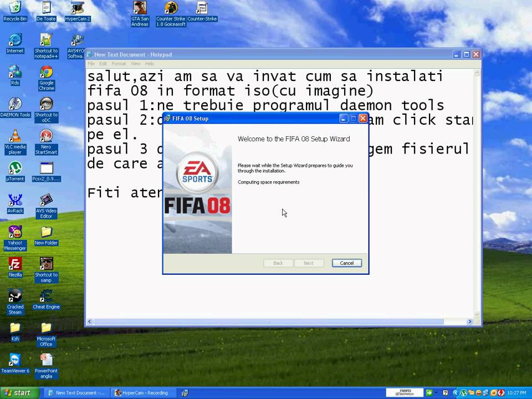Click the 'Computing space requirements' text

pos(268,182)
